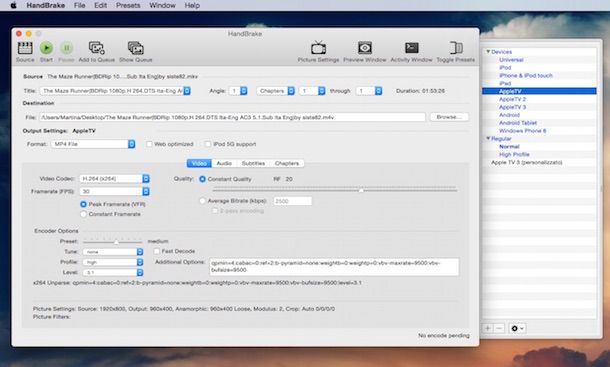Open the Angle dropdown
This screenshot has width=610, height=367.
click(238, 91)
